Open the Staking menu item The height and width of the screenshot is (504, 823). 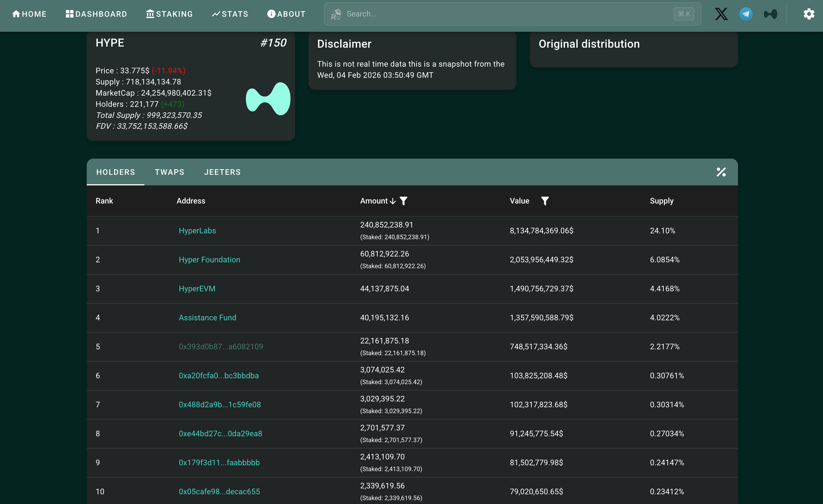pyautogui.click(x=169, y=14)
